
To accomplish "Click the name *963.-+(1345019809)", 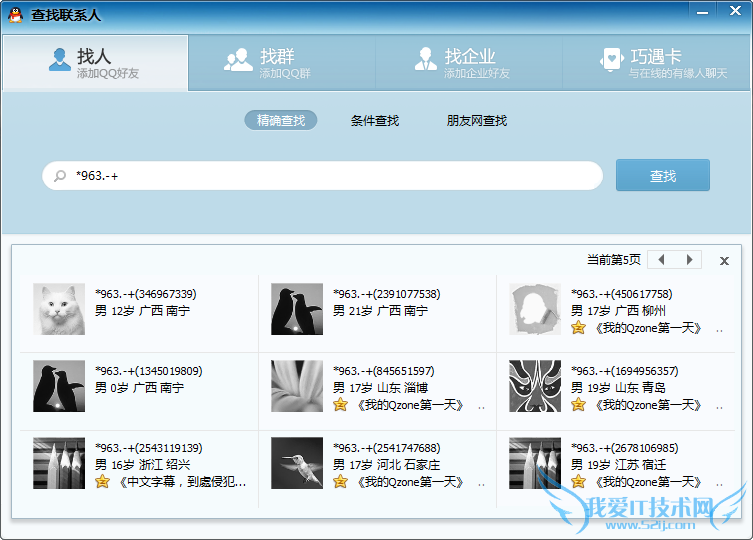I will point(148,371).
